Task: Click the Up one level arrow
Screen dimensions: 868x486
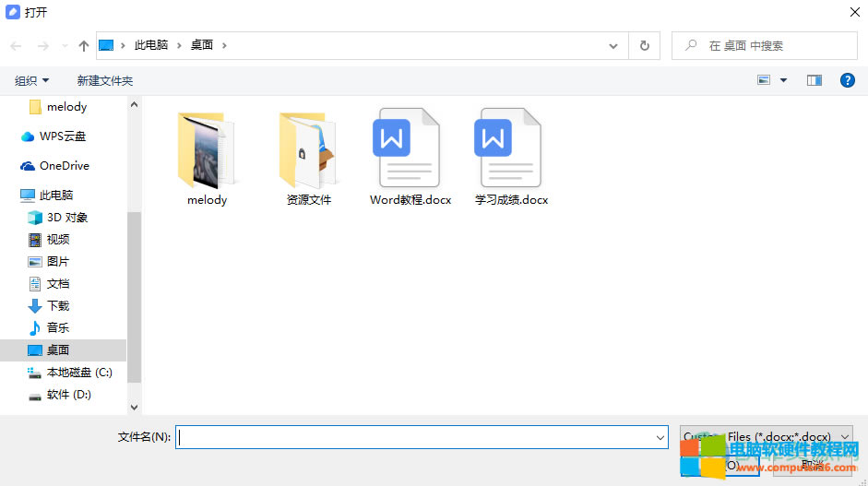Action: [x=84, y=45]
